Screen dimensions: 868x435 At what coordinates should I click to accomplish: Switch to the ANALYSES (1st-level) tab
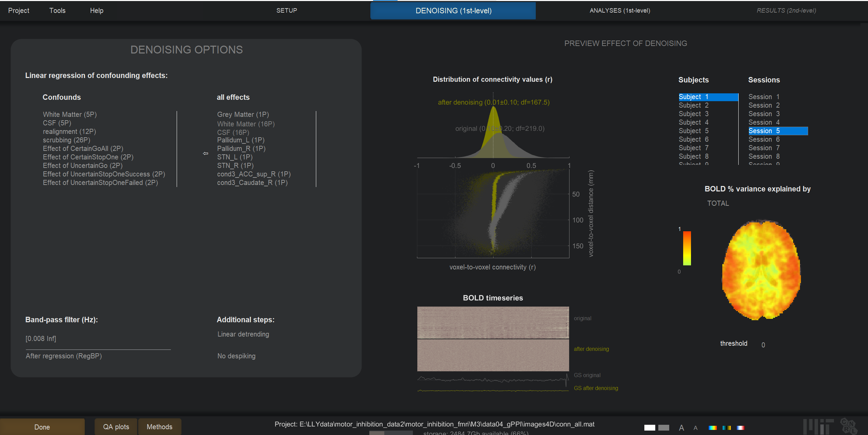(x=620, y=11)
